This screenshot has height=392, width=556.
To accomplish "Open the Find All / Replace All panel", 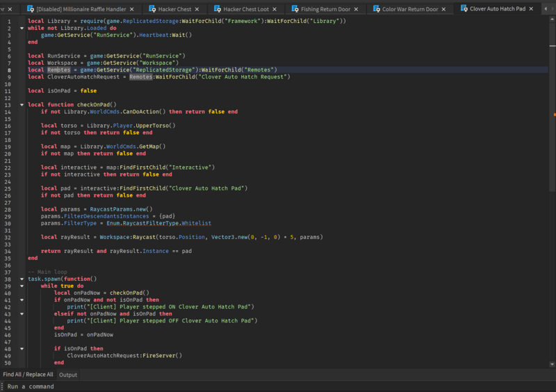I will click(x=28, y=375).
